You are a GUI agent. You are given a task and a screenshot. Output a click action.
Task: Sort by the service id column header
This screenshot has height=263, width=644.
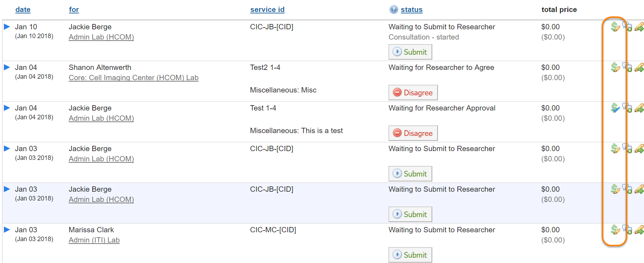267,10
